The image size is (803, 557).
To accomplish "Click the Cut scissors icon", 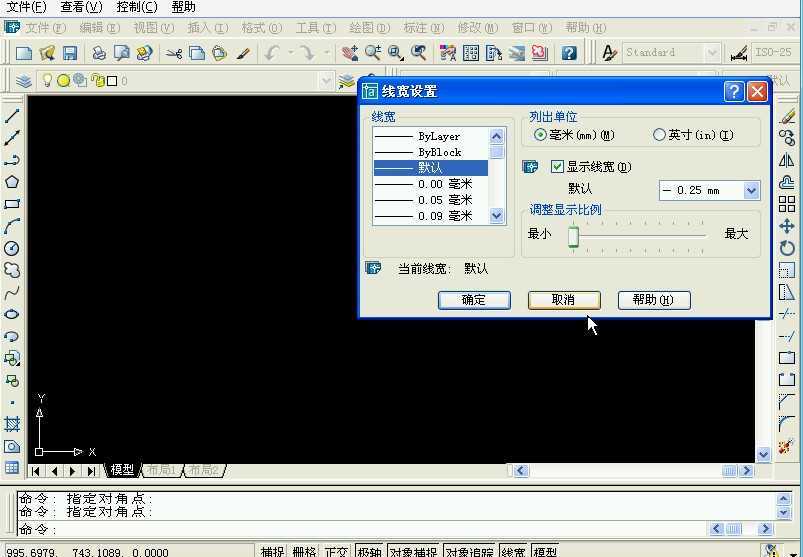I will coord(174,53).
